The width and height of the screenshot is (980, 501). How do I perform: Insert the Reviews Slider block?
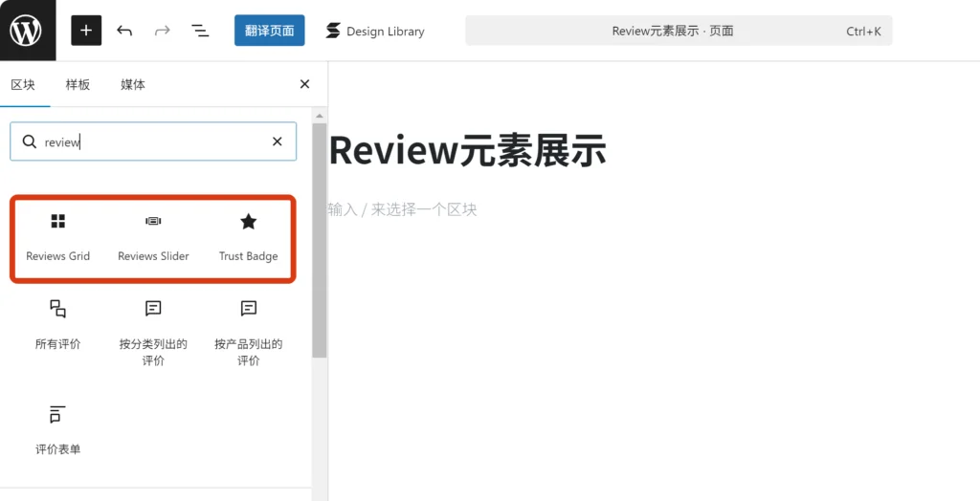(153, 237)
